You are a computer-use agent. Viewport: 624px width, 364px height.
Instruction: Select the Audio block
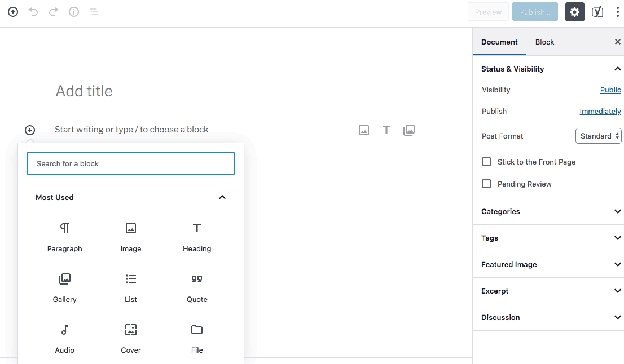click(x=64, y=339)
